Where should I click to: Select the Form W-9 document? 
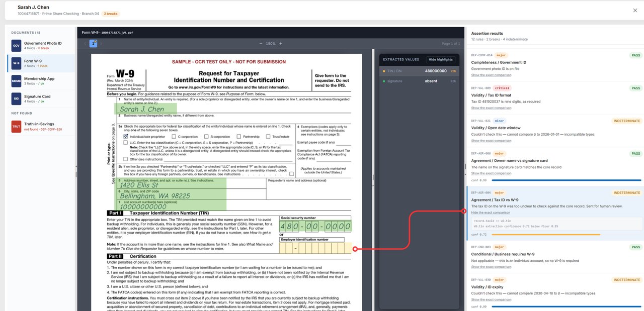pyautogui.click(x=41, y=63)
